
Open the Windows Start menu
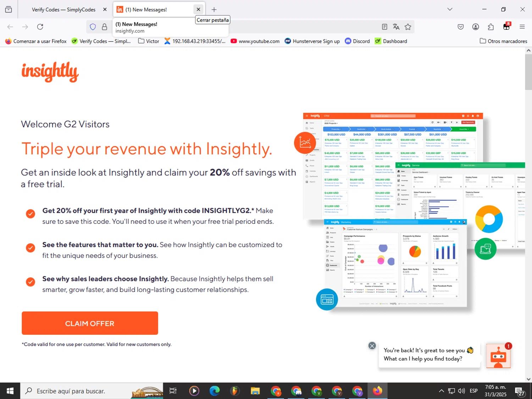tap(10, 391)
